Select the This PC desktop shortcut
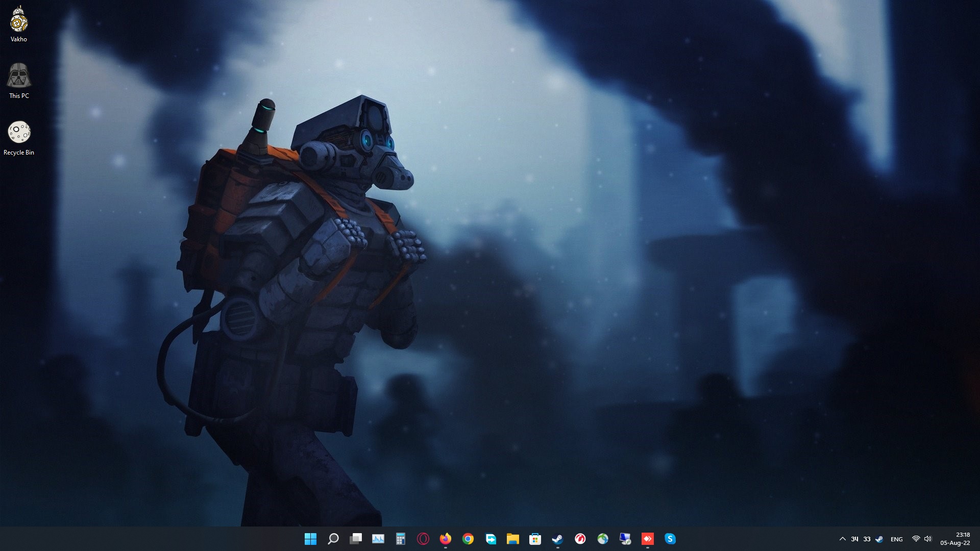Screen dimensions: 980x551 [x=19, y=81]
